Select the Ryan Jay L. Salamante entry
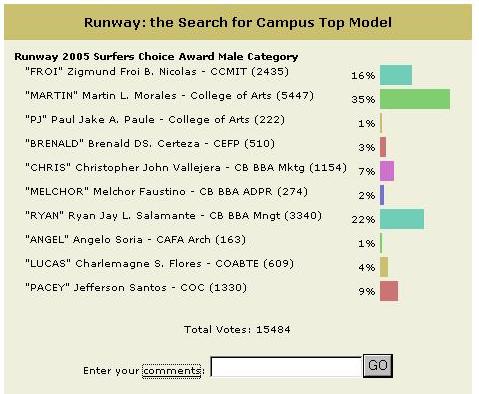Screen dimensions: 479x394 click(173, 216)
